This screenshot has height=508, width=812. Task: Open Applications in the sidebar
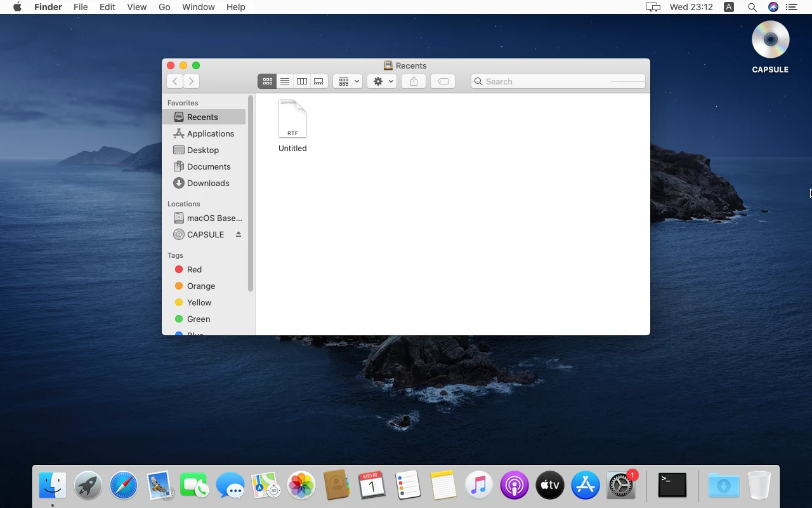point(204,133)
